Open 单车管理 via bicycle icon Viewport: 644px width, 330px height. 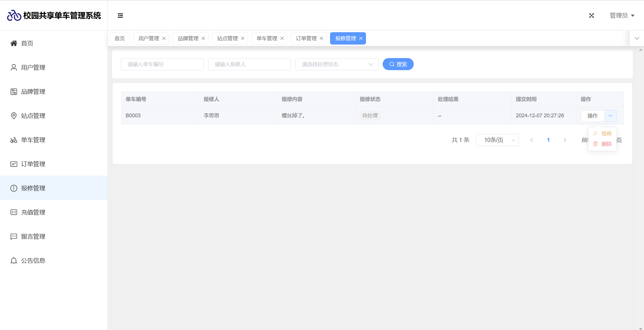pos(14,140)
